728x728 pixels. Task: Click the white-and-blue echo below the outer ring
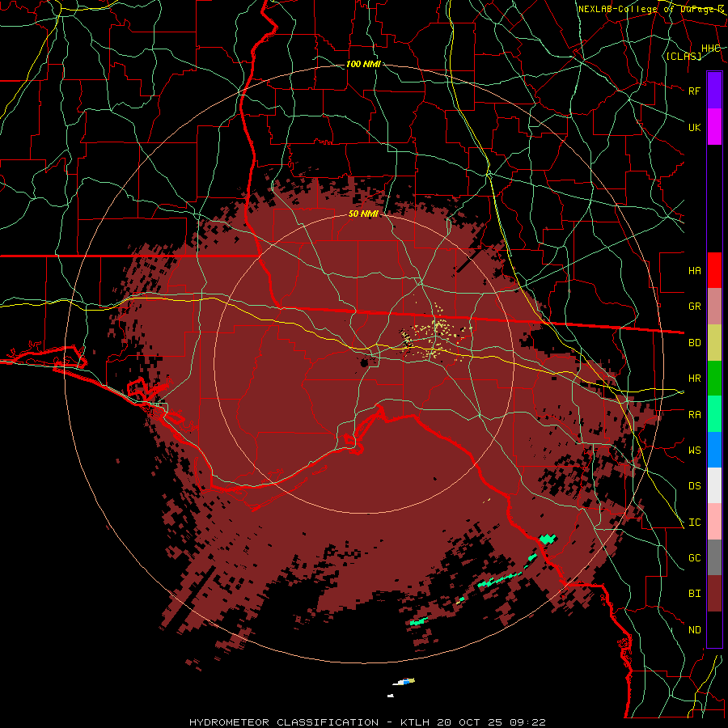point(404,682)
